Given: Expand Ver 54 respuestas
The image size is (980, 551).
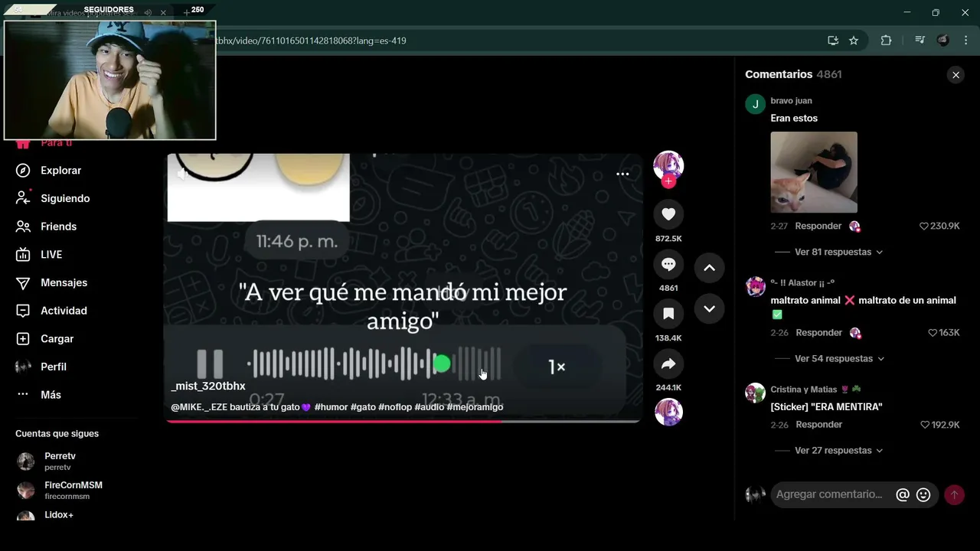Looking at the screenshot, I should click(x=838, y=358).
